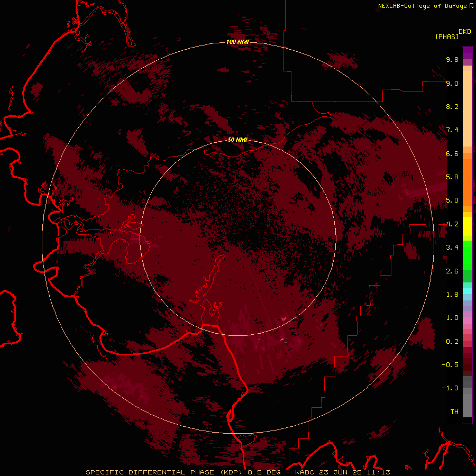
Task: Click the 1.0 legend value
Action: coord(452,318)
